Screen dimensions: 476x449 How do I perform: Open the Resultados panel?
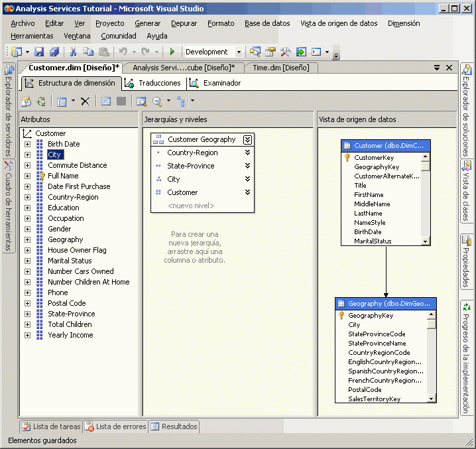click(x=174, y=426)
